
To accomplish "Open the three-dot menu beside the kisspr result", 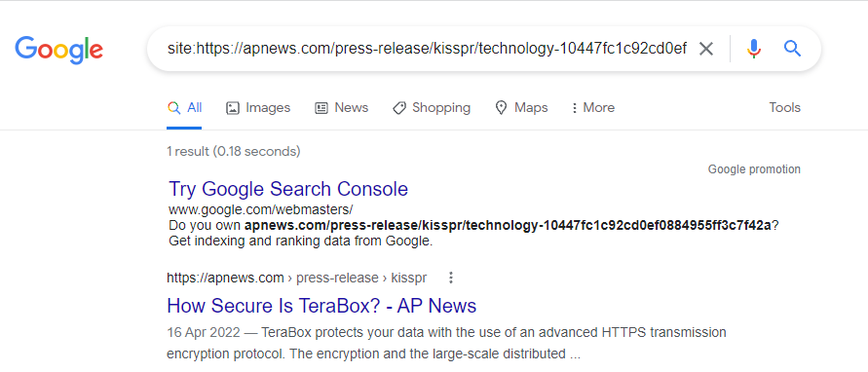I will tap(451, 278).
